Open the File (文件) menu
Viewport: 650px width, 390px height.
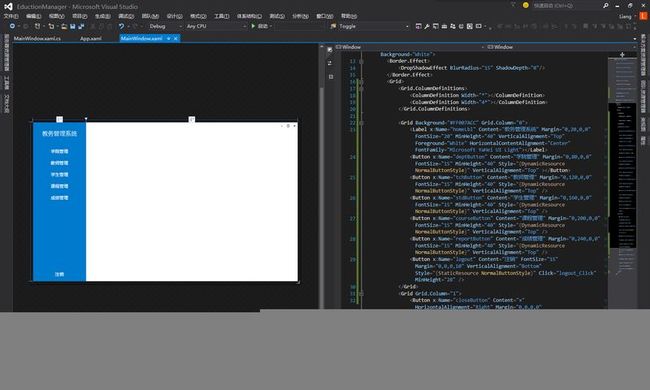(x=11, y=16)
